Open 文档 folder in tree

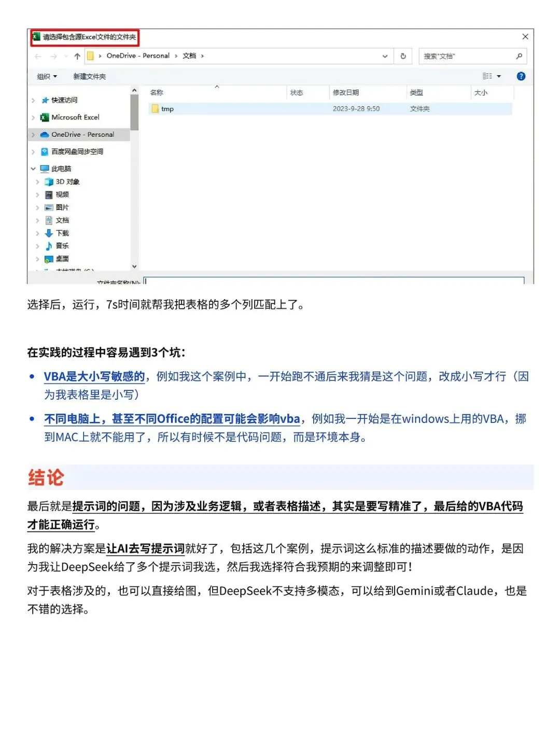click(62, 220)
